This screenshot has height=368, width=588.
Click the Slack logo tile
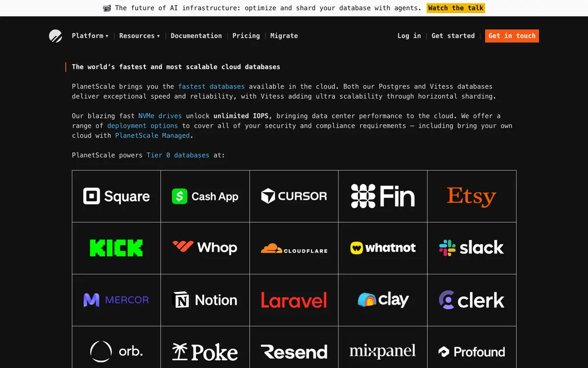click(x=472, y=248)
